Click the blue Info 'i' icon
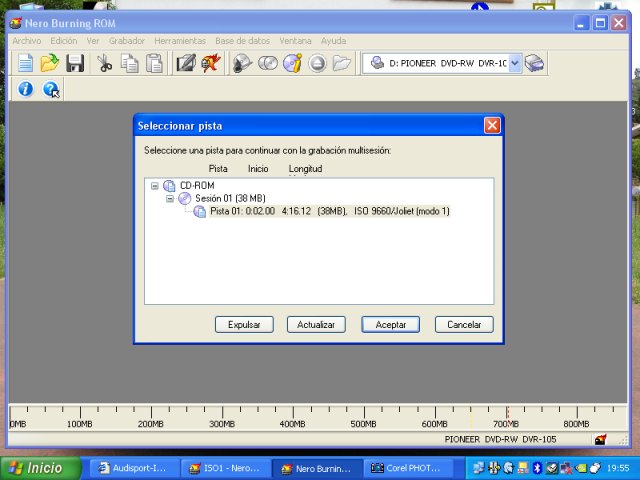The width and height of the screenshot is (640, 480). 25,89
